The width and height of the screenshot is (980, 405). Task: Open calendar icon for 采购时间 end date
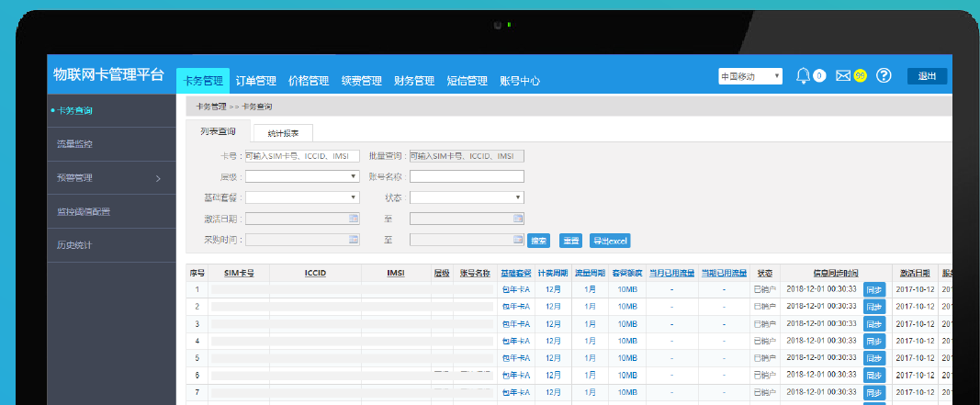(x=518, y=240)
